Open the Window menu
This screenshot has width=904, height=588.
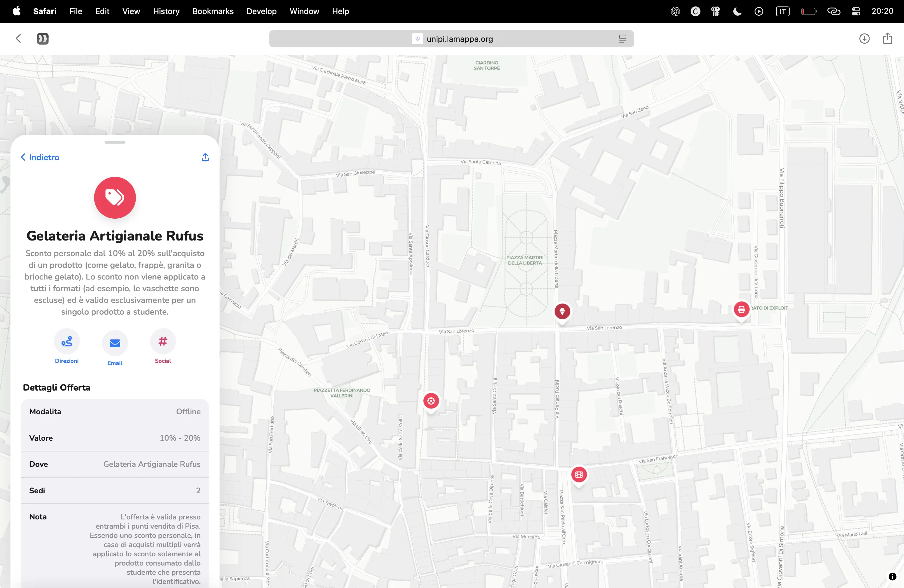tap(304, 11)
